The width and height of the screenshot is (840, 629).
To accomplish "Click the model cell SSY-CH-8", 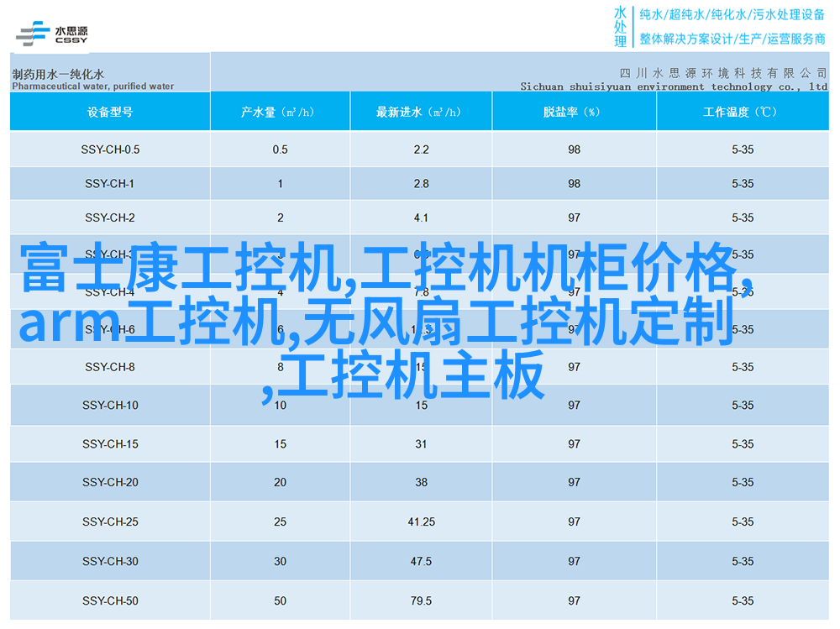I will coord(110,367).
